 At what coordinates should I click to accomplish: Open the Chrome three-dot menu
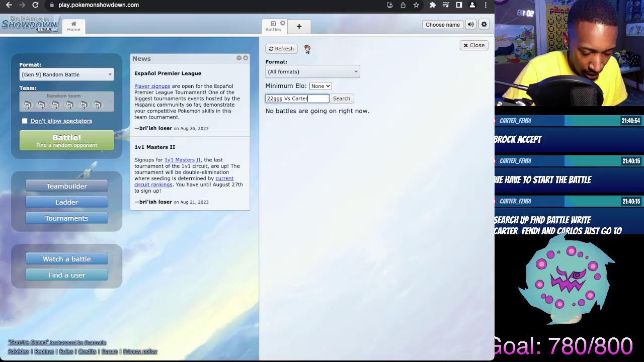486,5
